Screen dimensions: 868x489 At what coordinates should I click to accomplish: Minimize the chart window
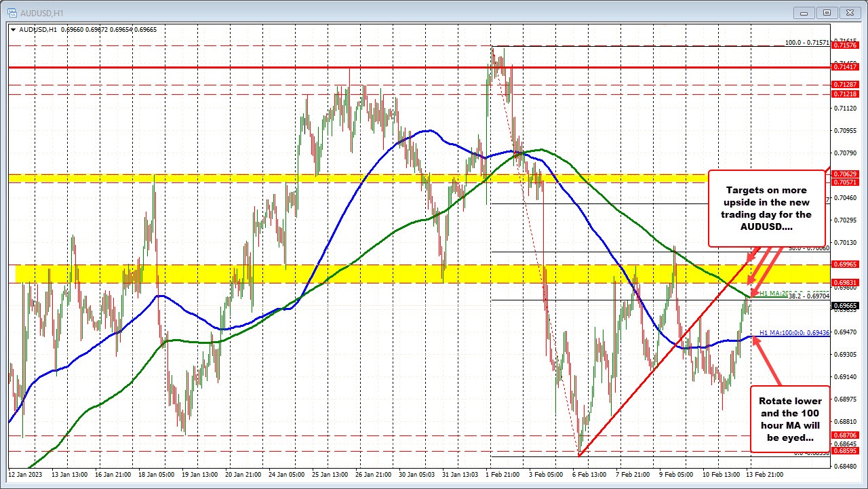coord(803,12)
